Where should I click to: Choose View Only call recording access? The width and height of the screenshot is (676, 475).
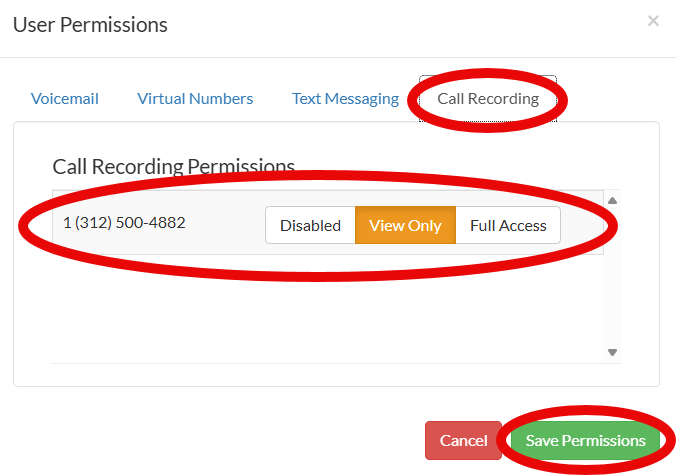point(405,225)
